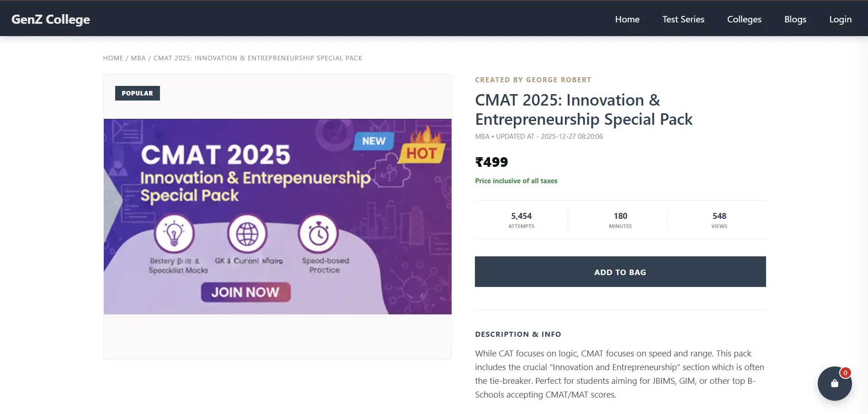Click the stopwatch icon in banner
This screenshot has height=414, width=868.
tap(319, 234)
